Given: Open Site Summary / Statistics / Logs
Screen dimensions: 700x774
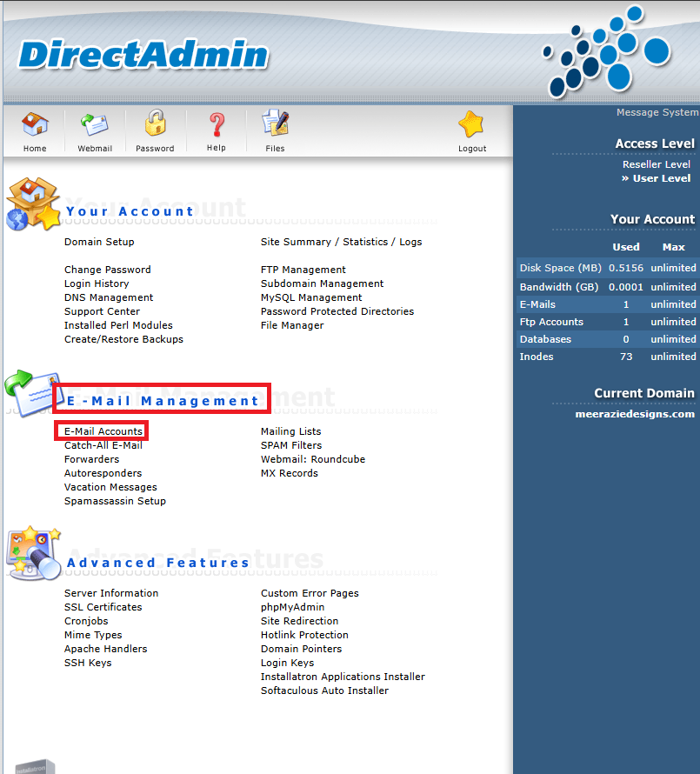Looking at the screenshot, I should tap(342, 242).
